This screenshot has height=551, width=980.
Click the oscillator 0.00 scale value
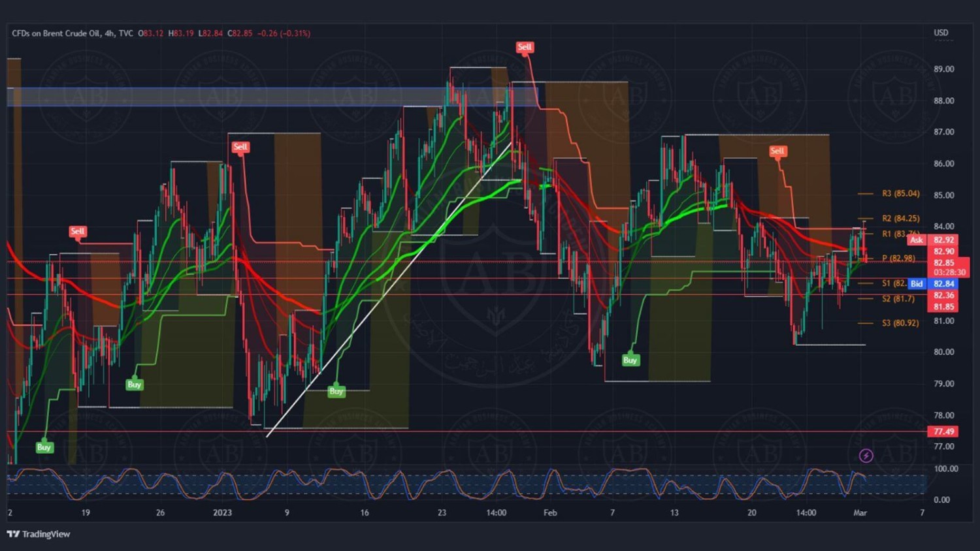(x=941, y=500)
